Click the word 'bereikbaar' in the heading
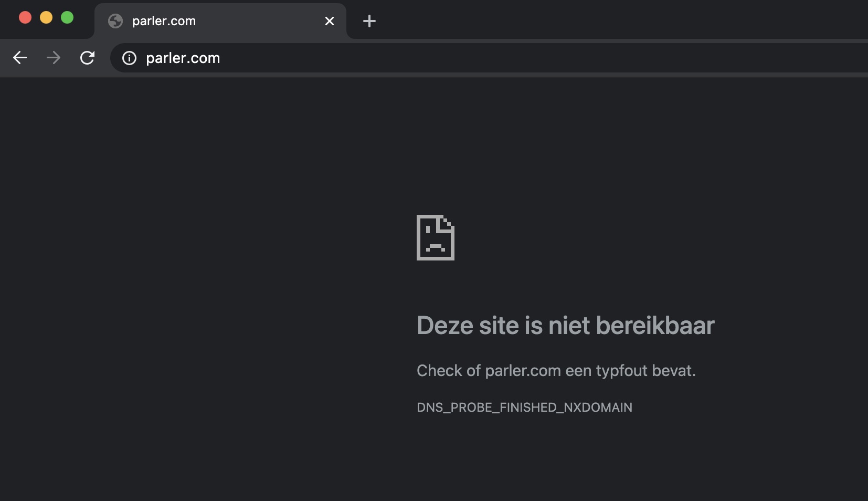 (655, 326)
